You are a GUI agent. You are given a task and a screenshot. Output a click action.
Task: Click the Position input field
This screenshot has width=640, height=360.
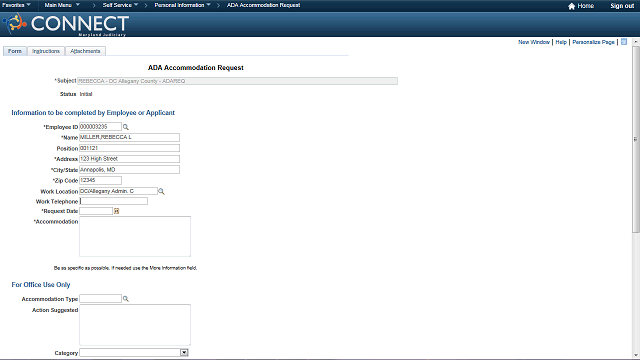(129, 148)
